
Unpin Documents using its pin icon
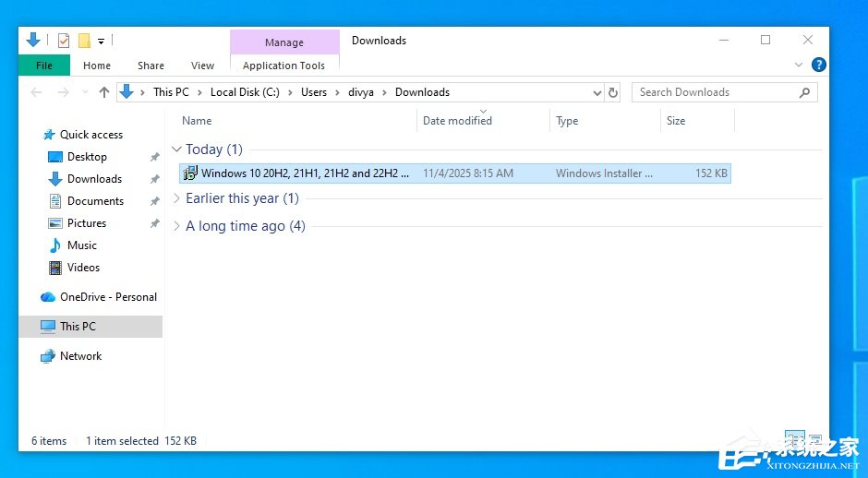click(x=154, y=201)
